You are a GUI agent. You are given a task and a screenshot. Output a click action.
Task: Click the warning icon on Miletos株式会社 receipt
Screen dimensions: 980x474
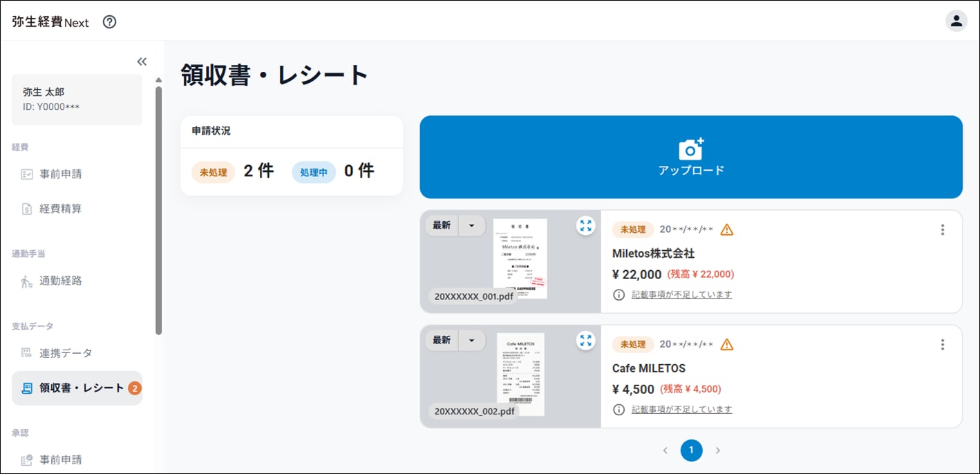[x=726, y=230]
